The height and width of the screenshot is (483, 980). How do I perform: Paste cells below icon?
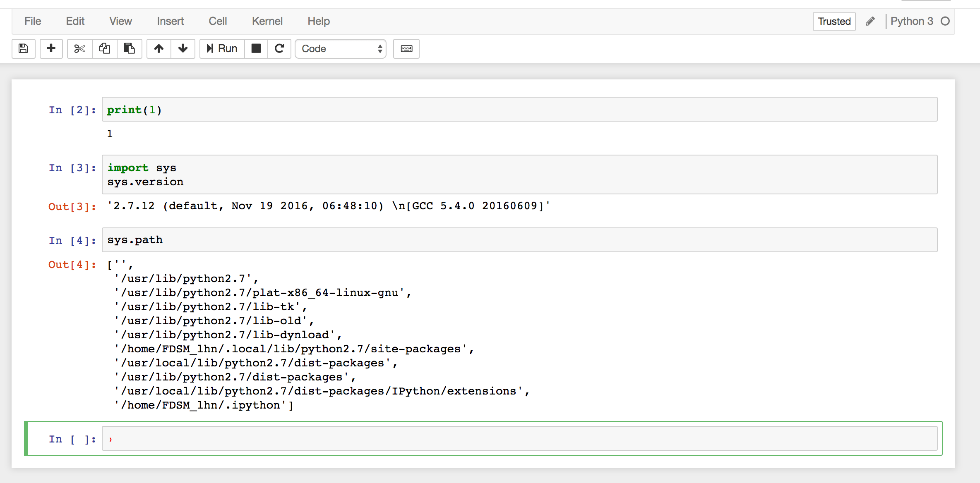130,49
